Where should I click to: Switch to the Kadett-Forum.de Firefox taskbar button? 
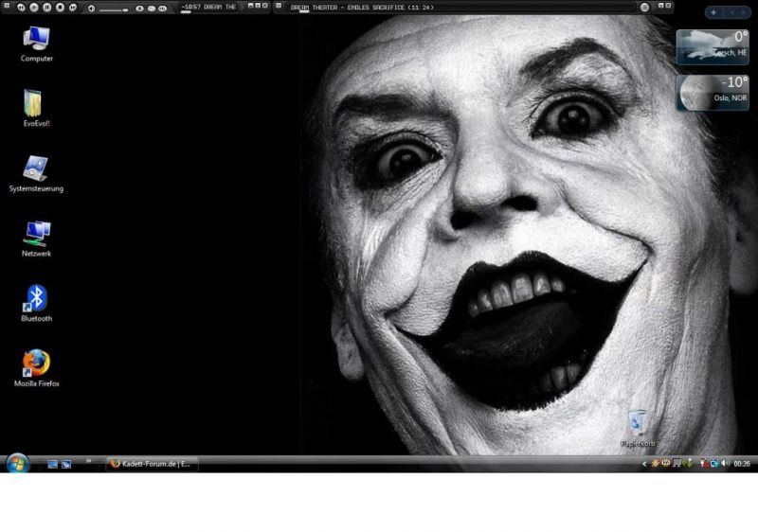coord(152,464)
